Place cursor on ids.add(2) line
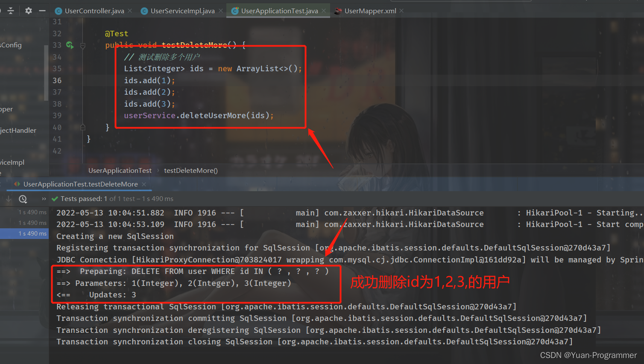Screen dimensions: 644x364 tap(149, 92)
